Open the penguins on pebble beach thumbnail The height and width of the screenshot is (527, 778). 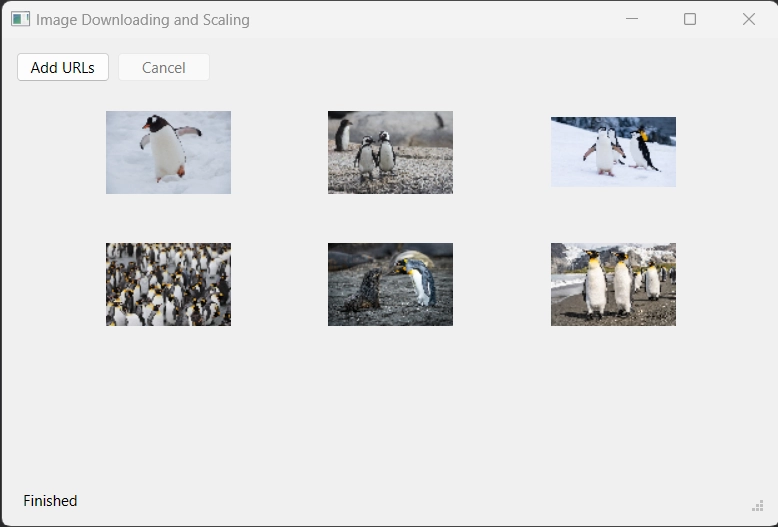[x=390, y=152]
